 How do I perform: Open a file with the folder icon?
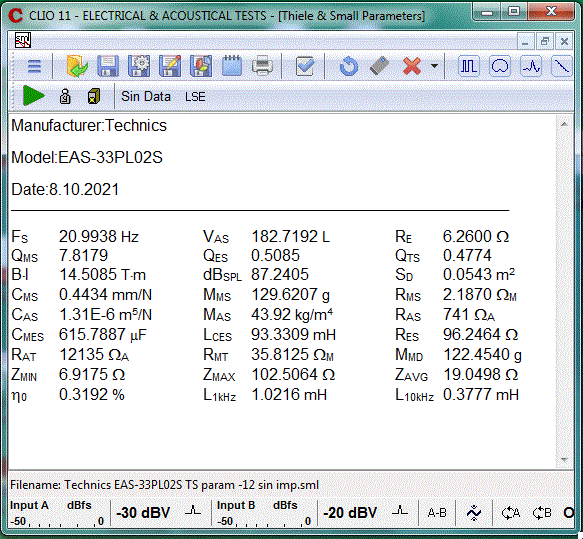[x=77, y=66]
